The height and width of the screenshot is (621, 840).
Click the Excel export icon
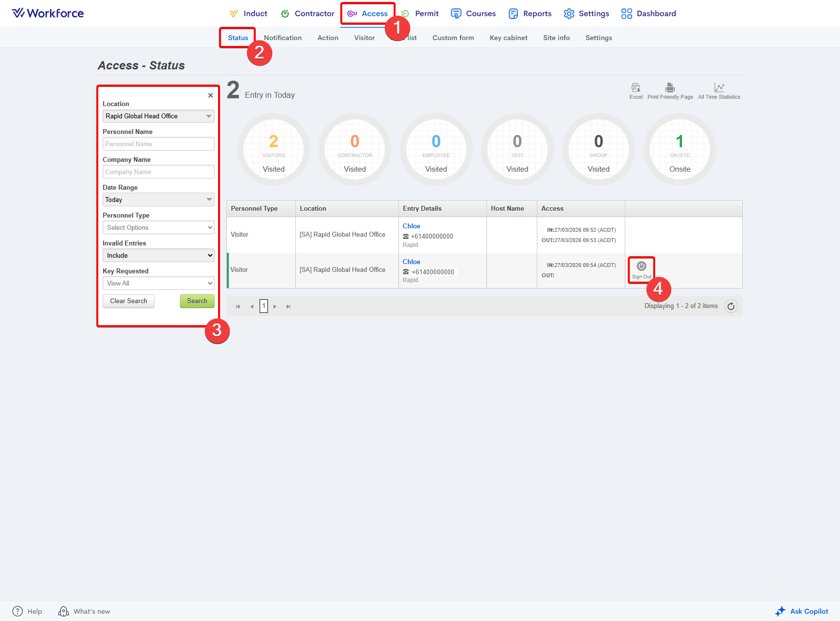636,88
